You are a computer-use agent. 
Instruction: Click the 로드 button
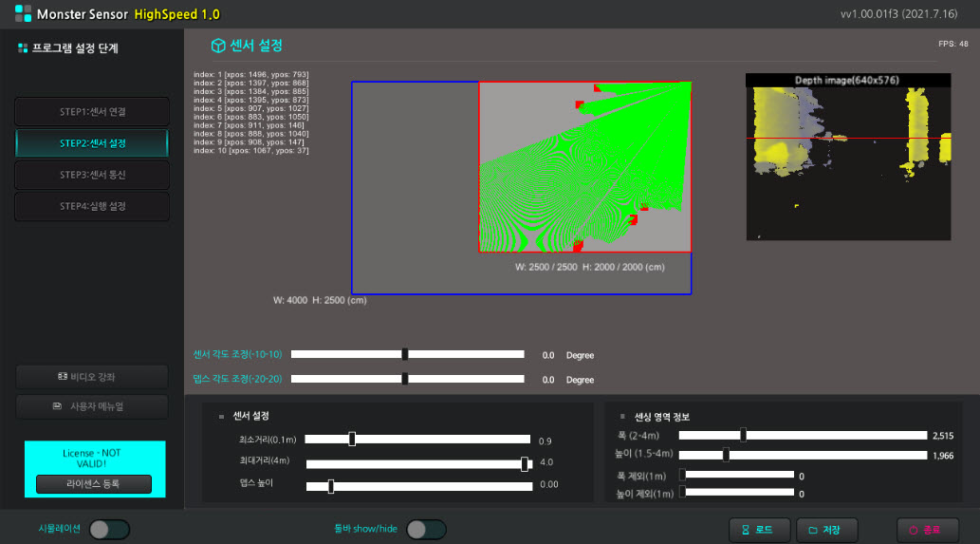(759, 530)
